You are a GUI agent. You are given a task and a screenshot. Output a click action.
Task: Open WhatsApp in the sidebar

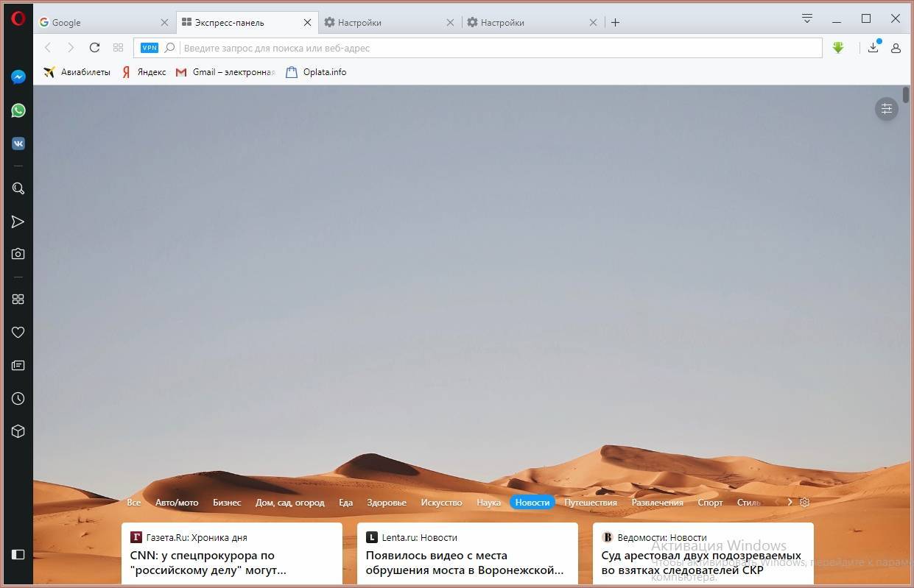coord(18,110)
